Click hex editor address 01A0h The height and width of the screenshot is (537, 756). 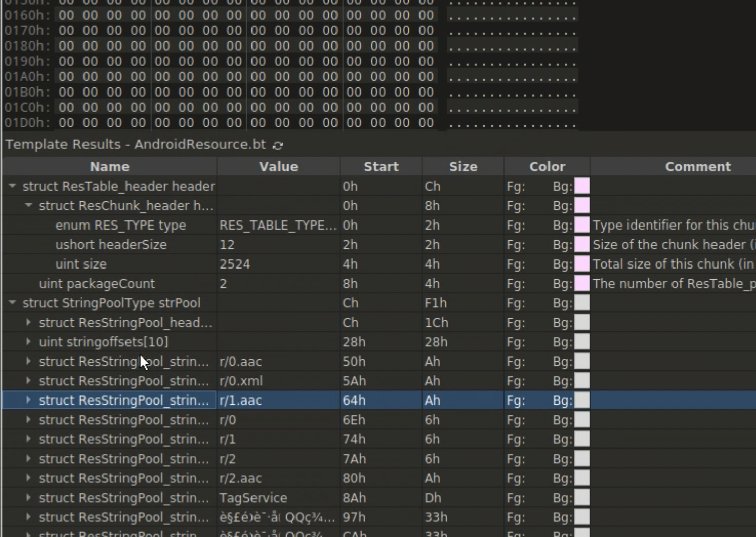click(27, 76)
